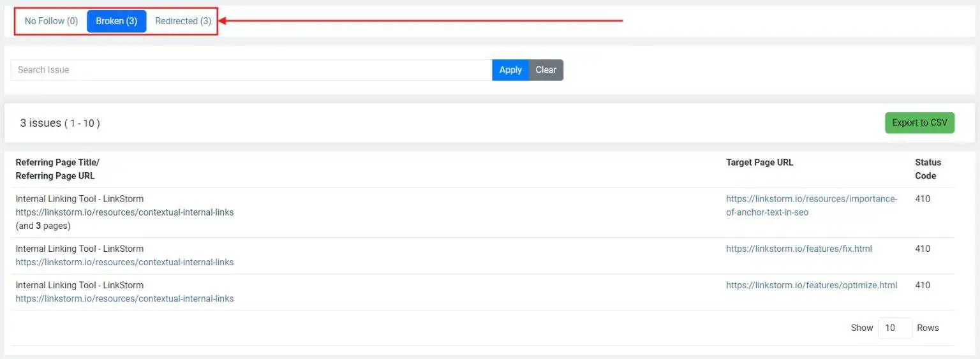The image size is (980, 359).
Task: Click page title in the anchor-text row
Action: tap(80, 199)
